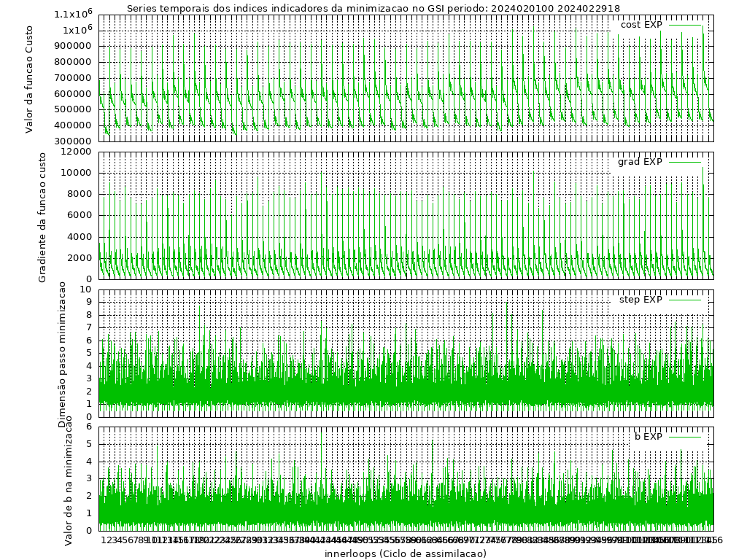Click the 900000 tick on the cost axis
This screenshot has height=560, width=747.
(75, 46)
